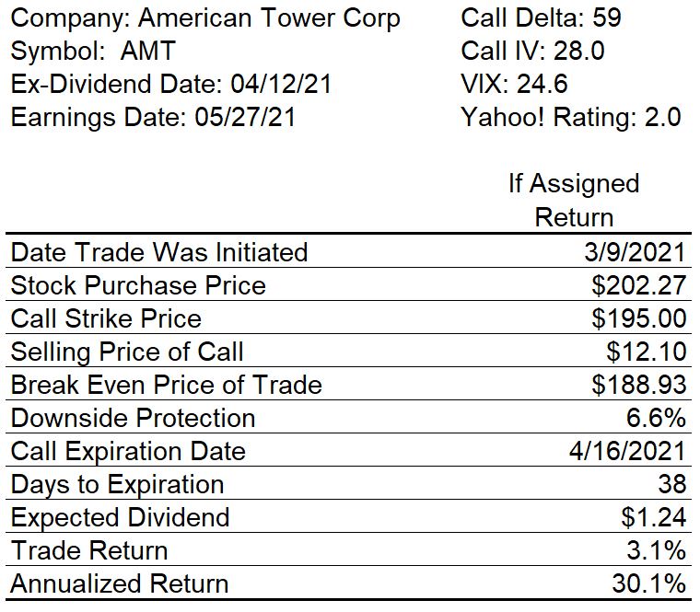Click the $188.93 break even value
700x612 pixels.
pyautogui.click(x=639, y=385)
